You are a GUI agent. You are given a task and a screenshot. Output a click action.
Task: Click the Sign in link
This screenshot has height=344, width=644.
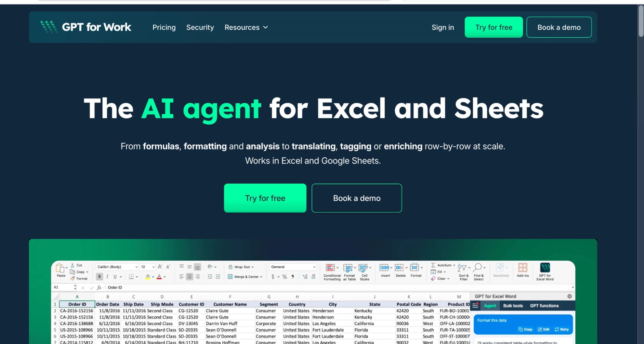(443, 27)
